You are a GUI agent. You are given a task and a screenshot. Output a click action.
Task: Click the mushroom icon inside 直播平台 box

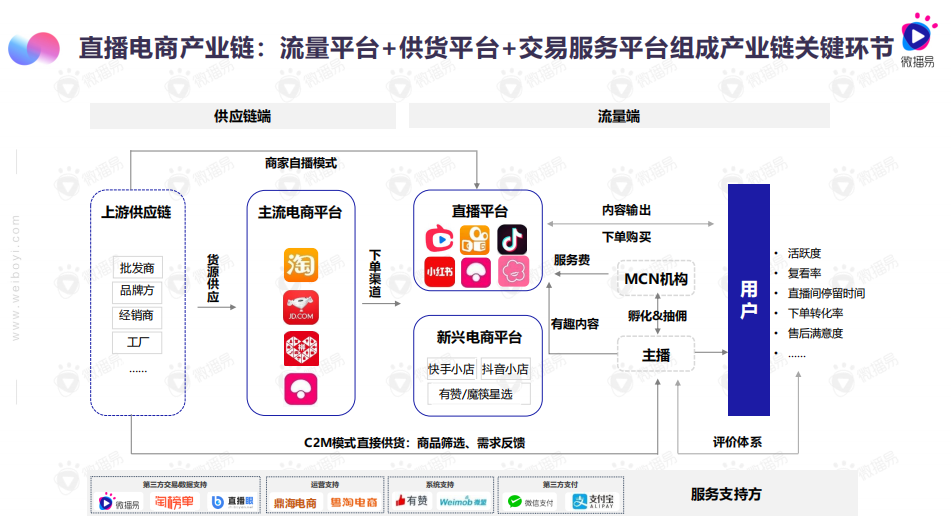[476, 272]
